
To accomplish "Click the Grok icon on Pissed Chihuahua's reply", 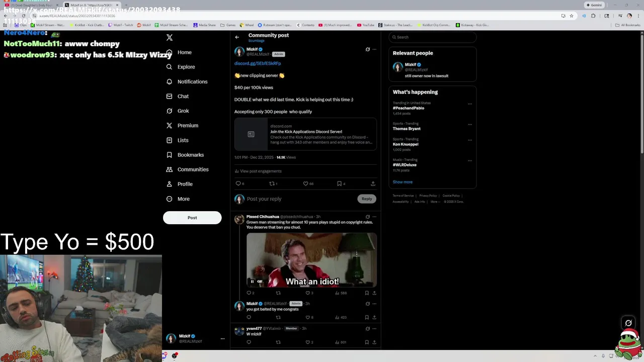I will tap(367, 217).
